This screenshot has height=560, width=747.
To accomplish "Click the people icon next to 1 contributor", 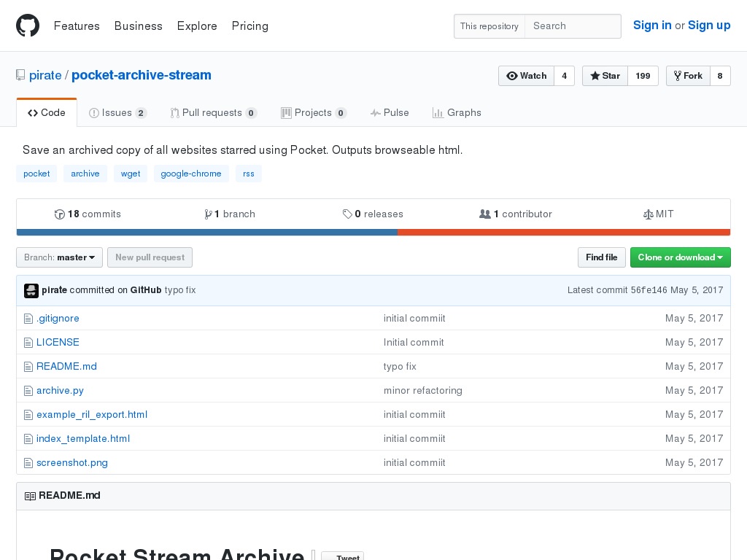I will click(x=485, y=214).
